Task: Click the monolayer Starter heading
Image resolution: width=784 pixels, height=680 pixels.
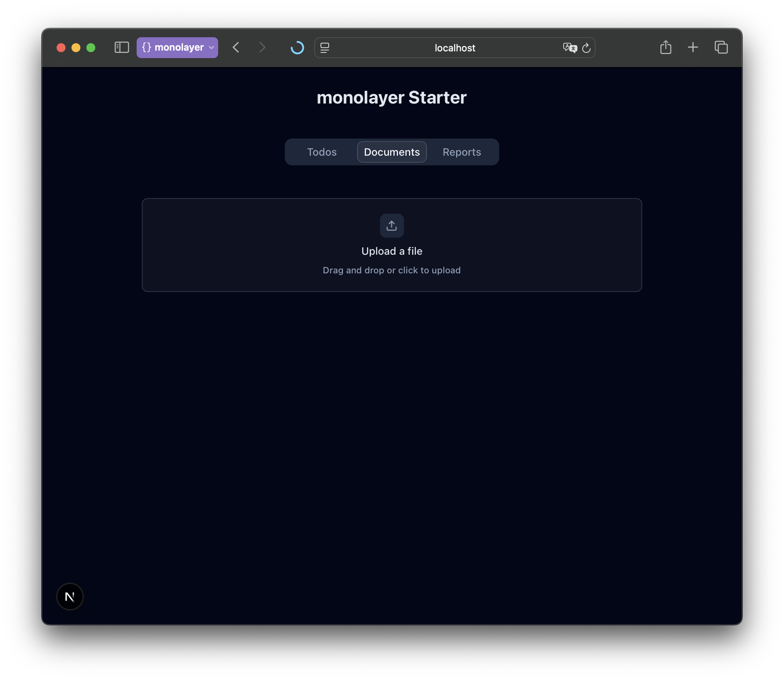Action: (x=392, y=98)
